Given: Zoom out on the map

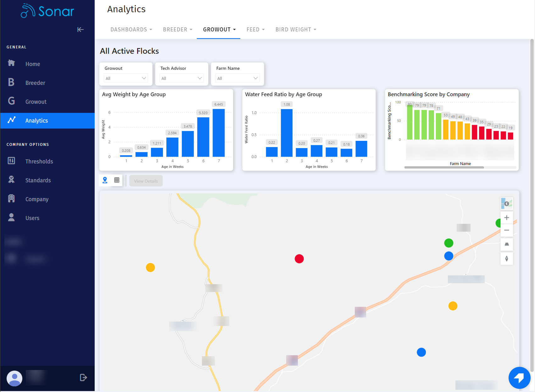Looking at the screenshot, I should pyautogui.click(x=507, y=230).
